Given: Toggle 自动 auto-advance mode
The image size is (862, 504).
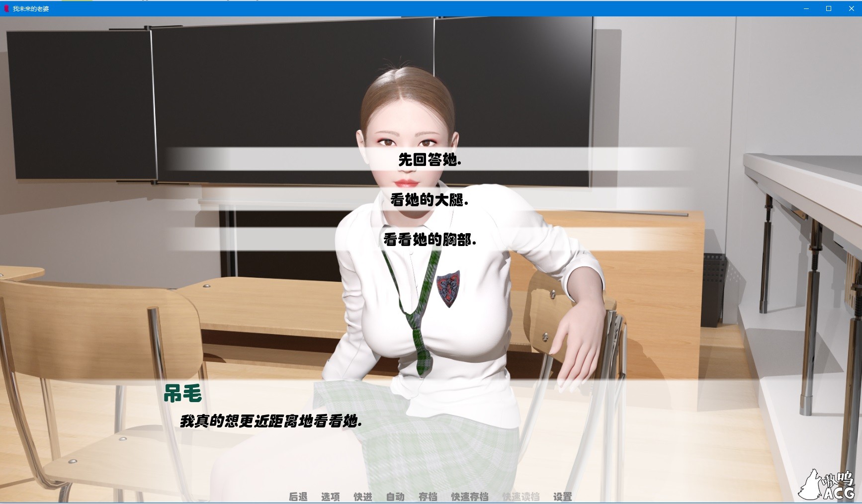Looking at the screenshot, I should pos(395,497).
